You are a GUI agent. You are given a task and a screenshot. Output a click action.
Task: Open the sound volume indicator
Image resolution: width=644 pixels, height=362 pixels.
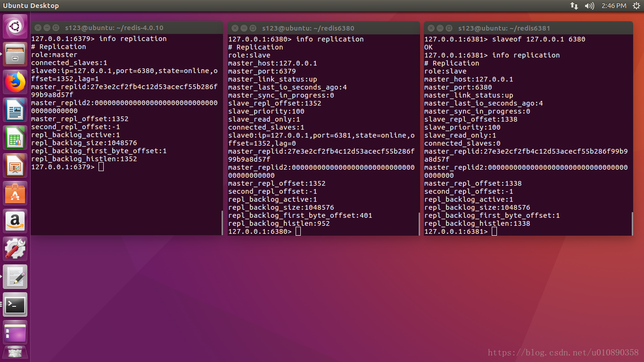(x=589, y=6)
